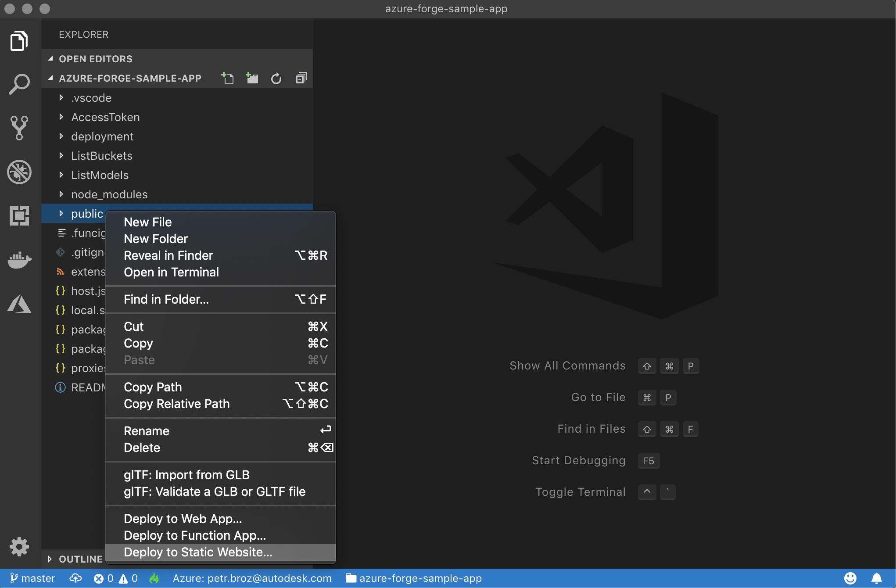
Task: Open the extensions file with RSS icon
Action: pos(74,272)
